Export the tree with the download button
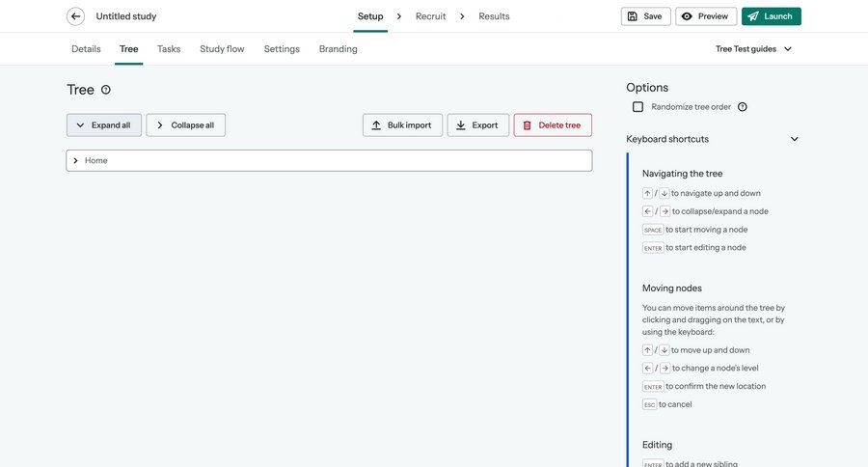The height and width of the screenshot is (467, 868). [x=477, y=125]
